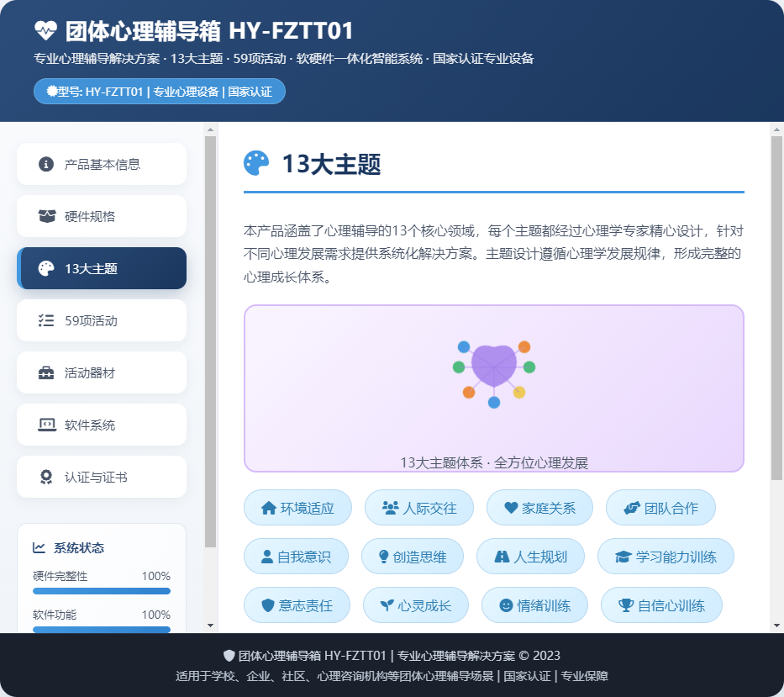Click the large palette icon beside 13大主题 heading
The width and height of the screenshot is (784, 697).
coord(256,164)
